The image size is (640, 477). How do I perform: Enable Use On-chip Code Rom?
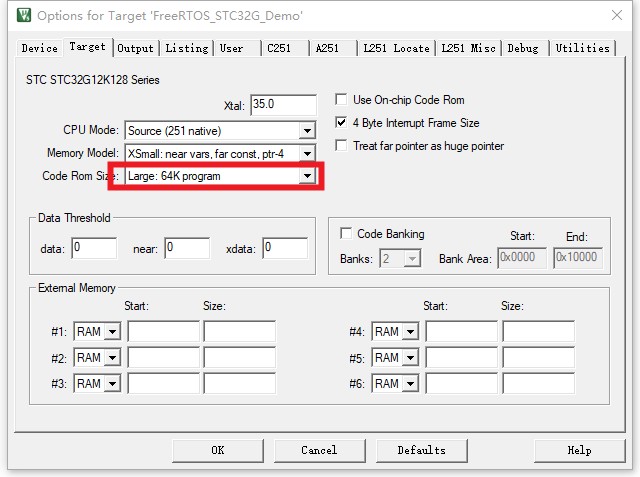pyautogui.click(x=341, y=100)
